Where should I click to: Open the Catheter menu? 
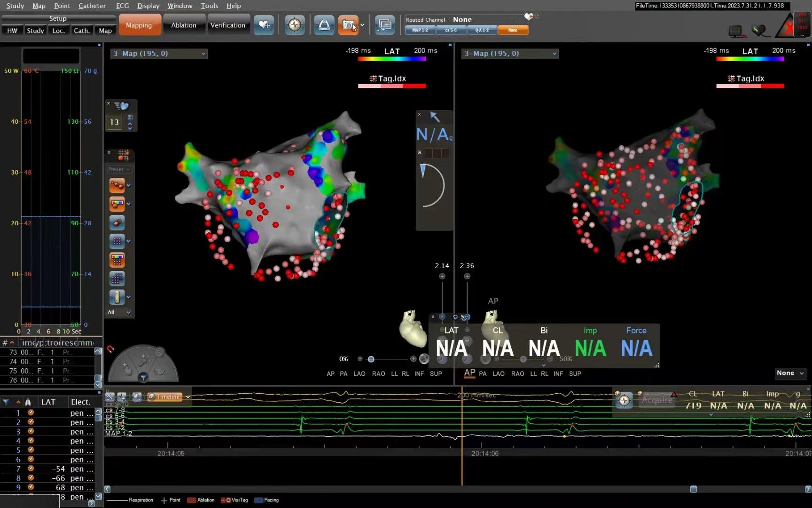(x=92, y=6)
